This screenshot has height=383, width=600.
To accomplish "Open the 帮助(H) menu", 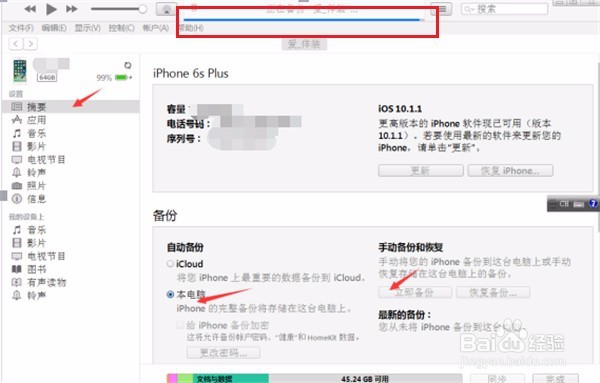I will [191, 28].
